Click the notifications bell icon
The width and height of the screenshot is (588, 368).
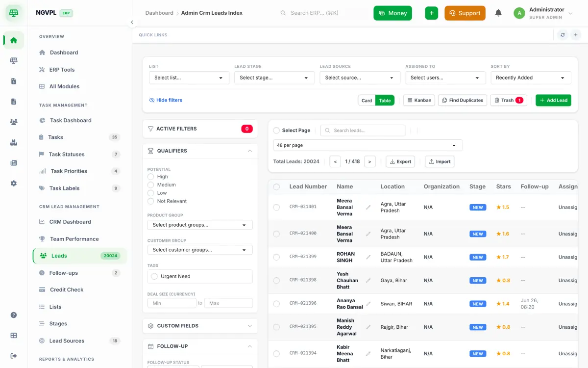coord(498,13)
